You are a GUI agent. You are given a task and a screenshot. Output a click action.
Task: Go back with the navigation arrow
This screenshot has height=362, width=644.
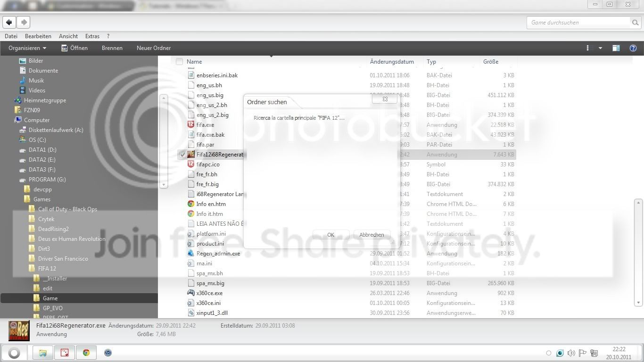(9, 22)
